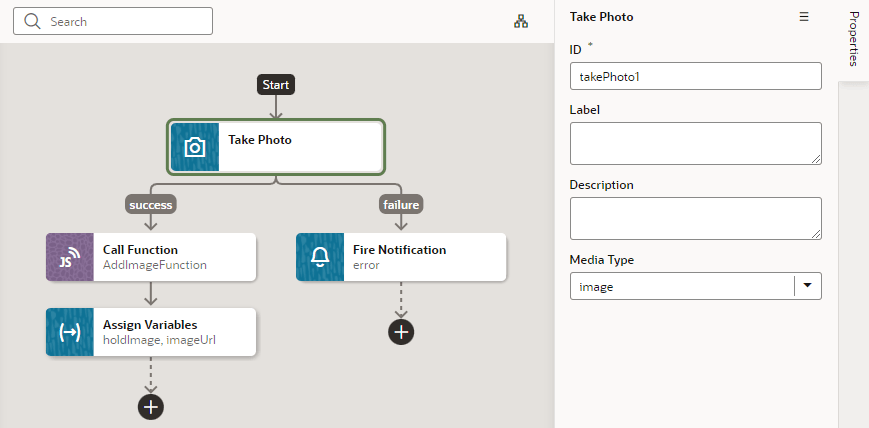
Task: Click the arrow icon on Assign Variables
Action: (x=70, y=332)
